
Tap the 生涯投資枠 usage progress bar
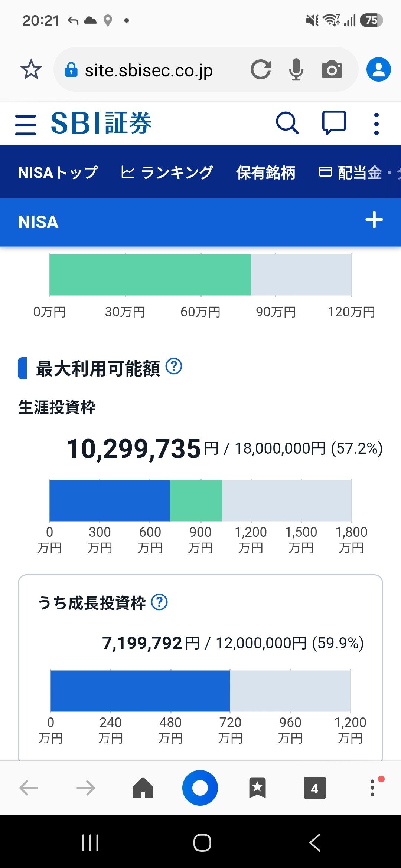tap(200, 501)
